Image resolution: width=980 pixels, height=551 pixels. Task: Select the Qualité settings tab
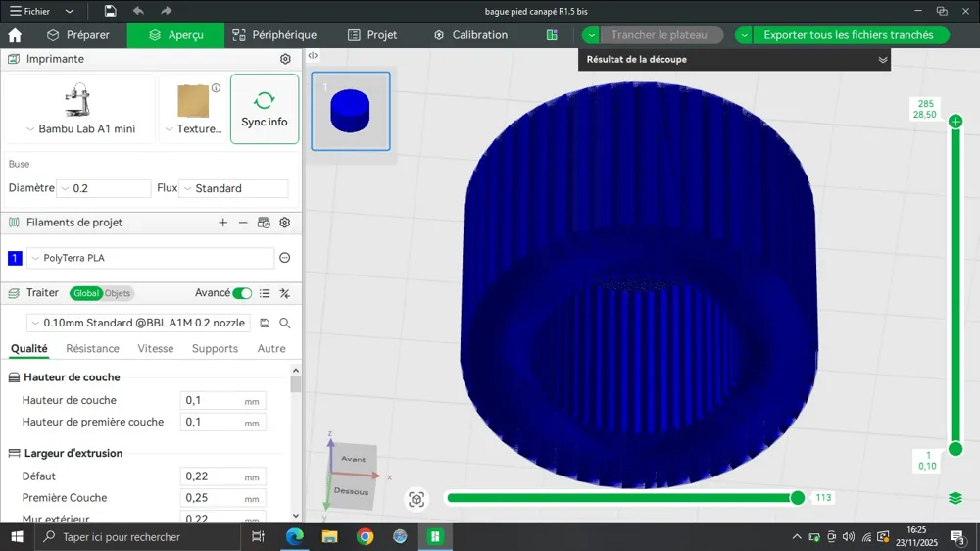tap(28, 348)
